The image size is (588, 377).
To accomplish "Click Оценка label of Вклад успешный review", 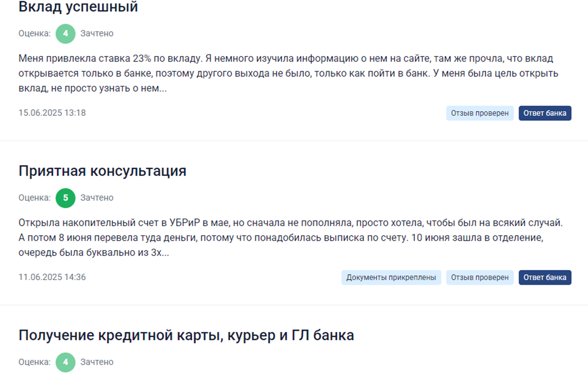I will pyautogui.click(x=35, y=34).
